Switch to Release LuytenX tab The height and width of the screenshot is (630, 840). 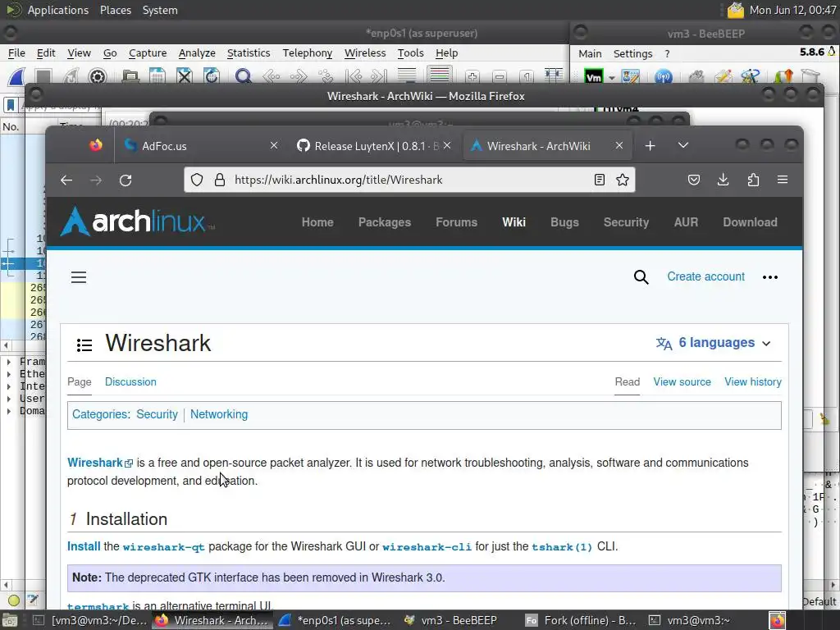(374, 146)
